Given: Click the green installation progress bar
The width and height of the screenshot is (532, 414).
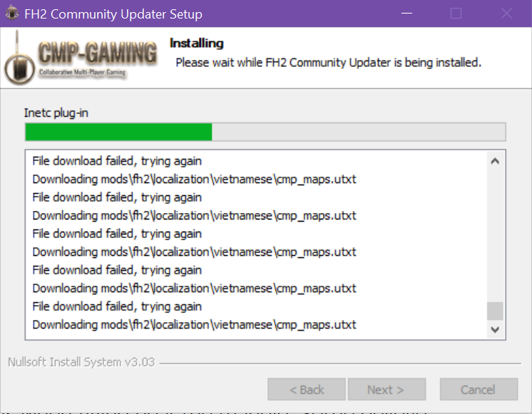Looking at the screenshot, I should 265,132.
